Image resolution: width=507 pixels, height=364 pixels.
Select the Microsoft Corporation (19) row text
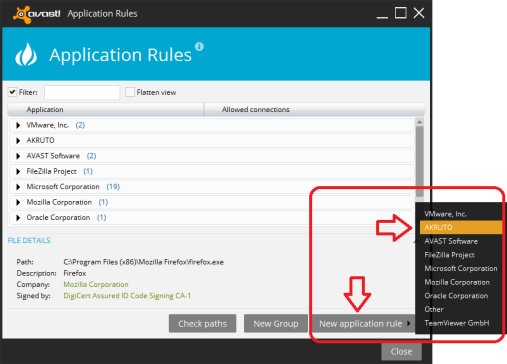(x=73, y=187)
